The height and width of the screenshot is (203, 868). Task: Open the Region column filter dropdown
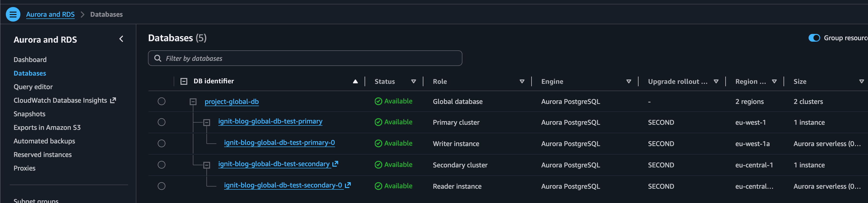pyautogui.click(x=774, y=81)
